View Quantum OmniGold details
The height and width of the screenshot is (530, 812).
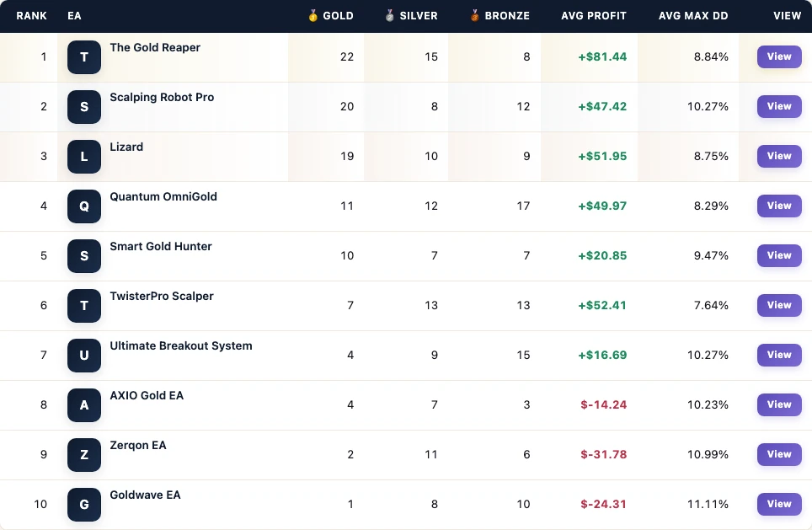(x=779, y=206)
